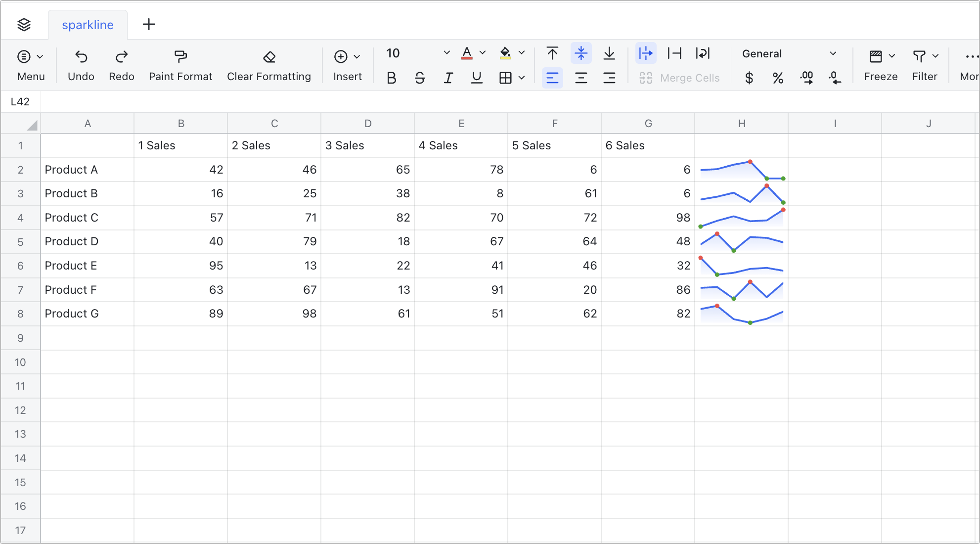Open the font size dropdown
Screen dimensions: 980x544
coord(446,53)
